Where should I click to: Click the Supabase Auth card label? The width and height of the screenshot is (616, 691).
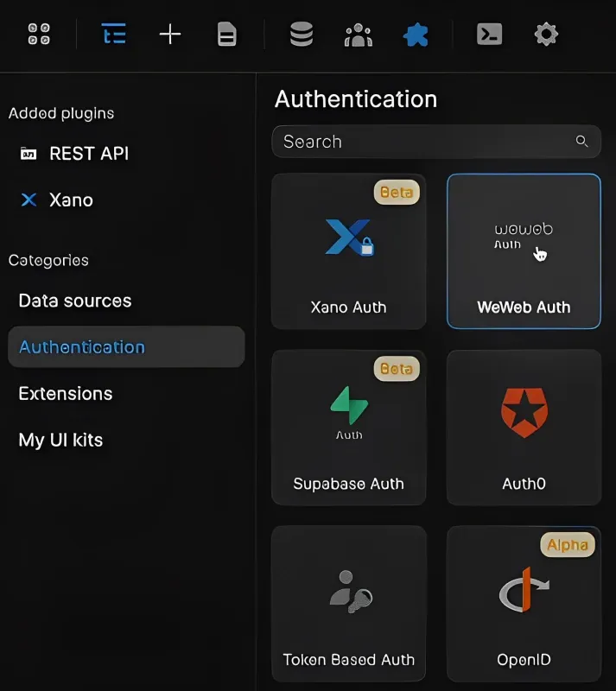pos(348,484)
